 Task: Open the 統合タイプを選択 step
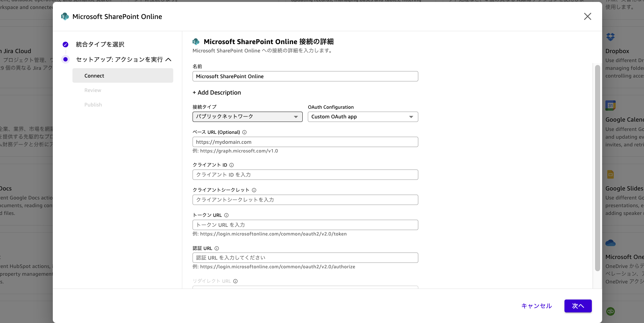click(100, 44)
